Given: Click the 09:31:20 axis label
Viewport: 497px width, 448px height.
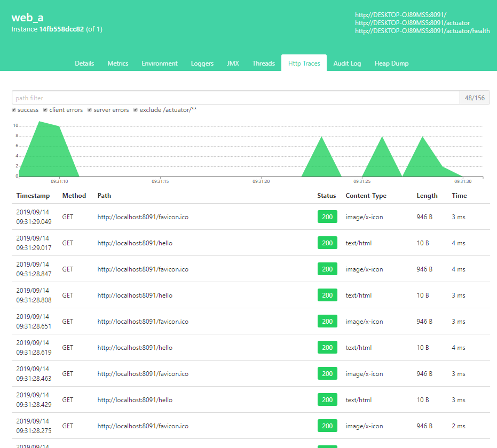Looking at the screenshot, I should (261, 181).
